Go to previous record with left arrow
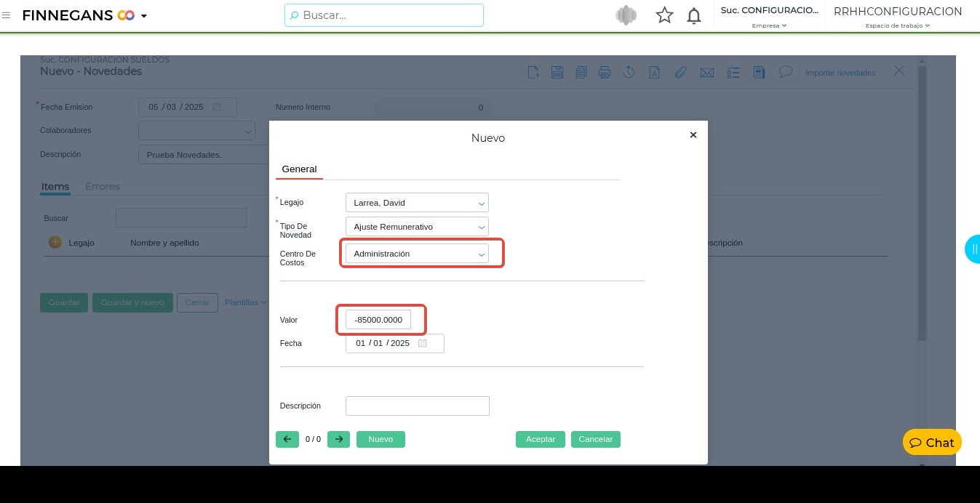Screen dimensions: 980x503 (x=287, y=439)
